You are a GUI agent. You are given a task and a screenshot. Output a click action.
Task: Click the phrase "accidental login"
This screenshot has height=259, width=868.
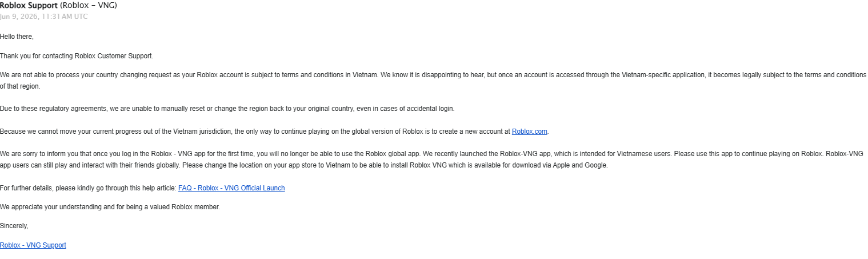click(x=431, y=109)
